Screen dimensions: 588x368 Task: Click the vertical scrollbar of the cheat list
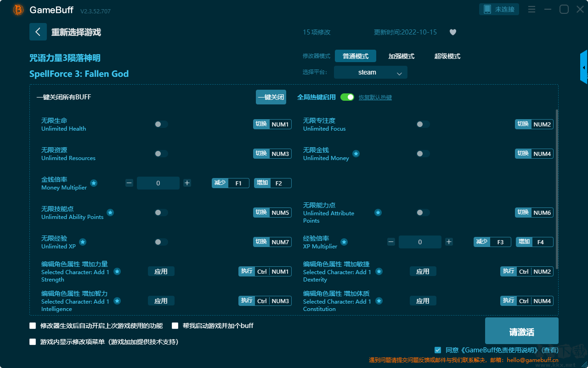[557, 189]
